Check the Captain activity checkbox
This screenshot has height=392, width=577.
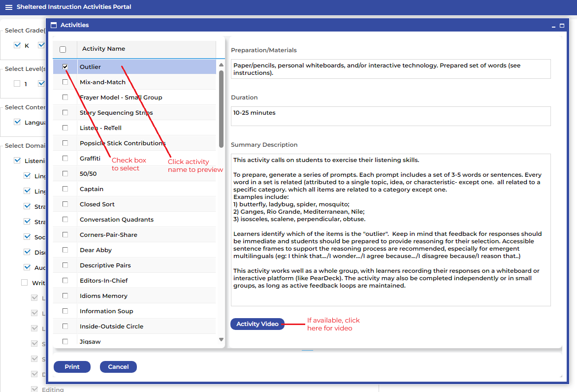pos(65,189)
